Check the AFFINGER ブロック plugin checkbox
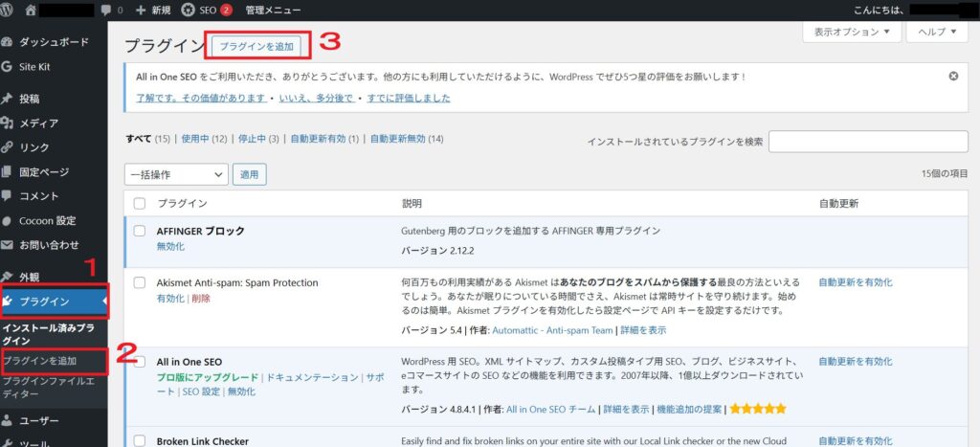The height and width of the screenshot is (447, 980). [x=140, y=231]
